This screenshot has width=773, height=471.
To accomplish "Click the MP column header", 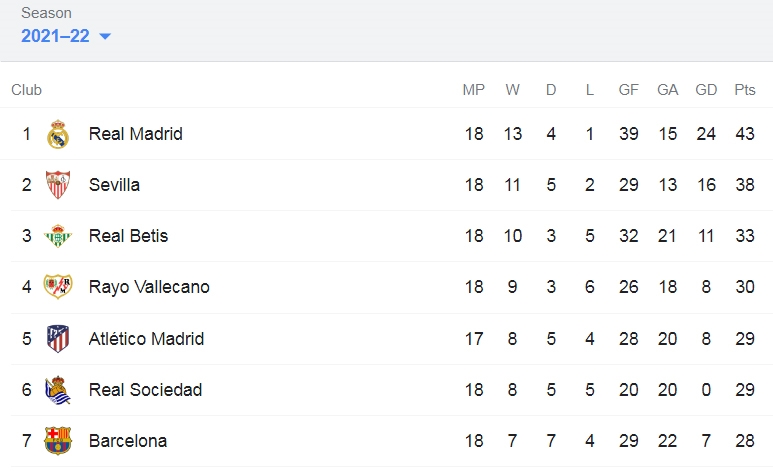I will tap(473, 90).
